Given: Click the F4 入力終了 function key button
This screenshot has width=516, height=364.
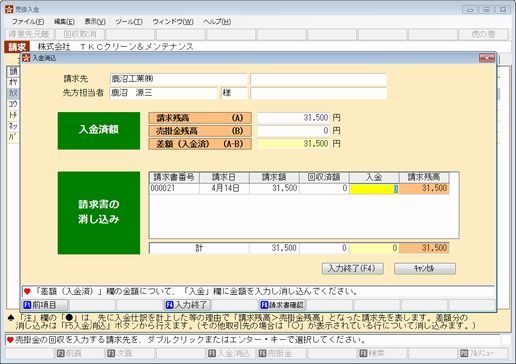Looking at the screenshot, I should [x=187, y=305].
